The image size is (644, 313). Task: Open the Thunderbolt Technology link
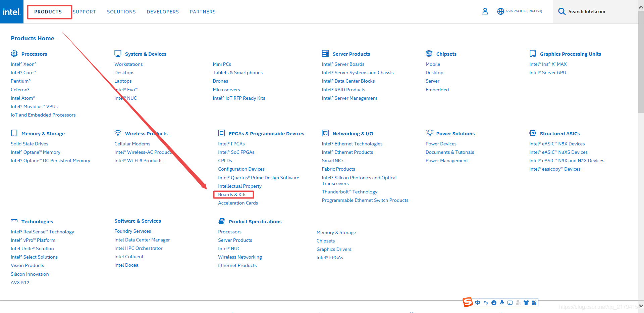click(350, 192)
